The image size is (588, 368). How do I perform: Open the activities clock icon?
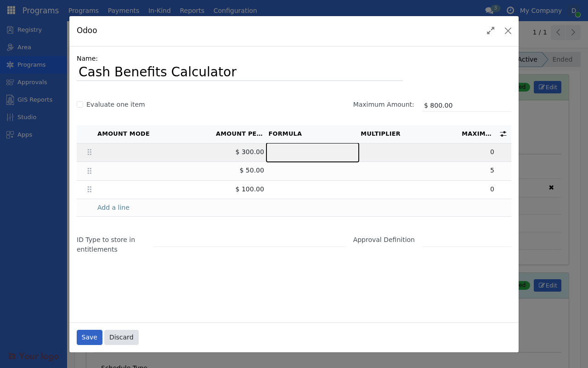click(x=510, y=10)
